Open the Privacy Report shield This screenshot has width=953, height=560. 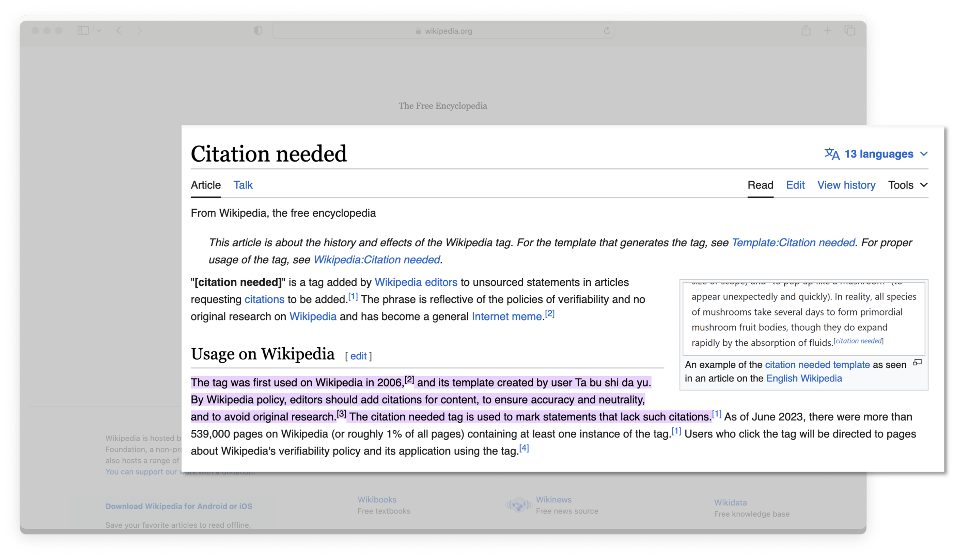point(258,31)
